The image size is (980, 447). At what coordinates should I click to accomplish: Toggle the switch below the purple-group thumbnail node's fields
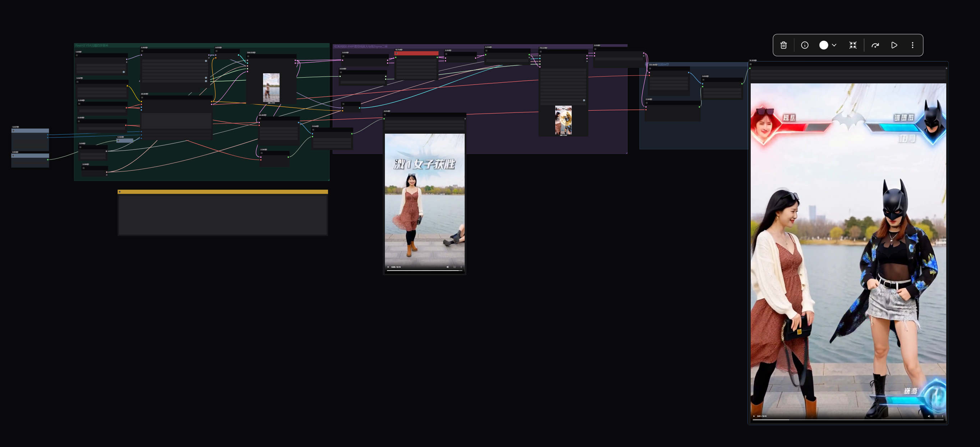click(x=584, y=101)
